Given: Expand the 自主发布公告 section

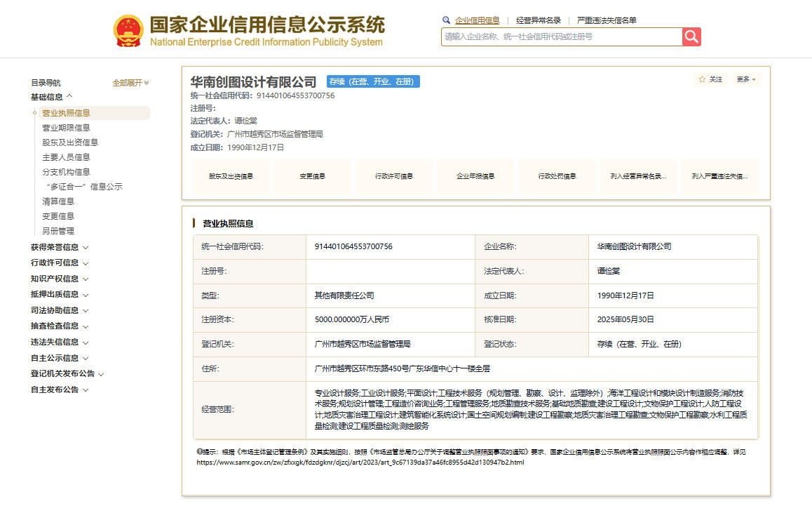Looking at the screenshot, I should [x=59, y=390].
